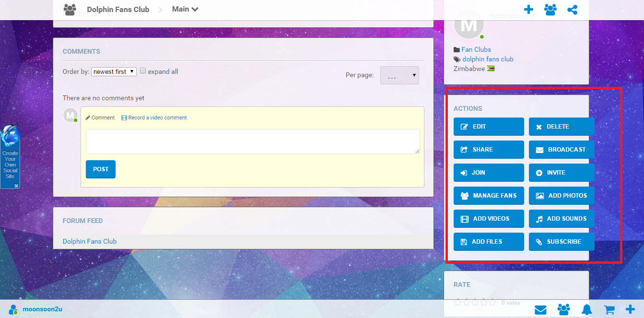
Task: Click the Delete action button
Action: (562, 127)
